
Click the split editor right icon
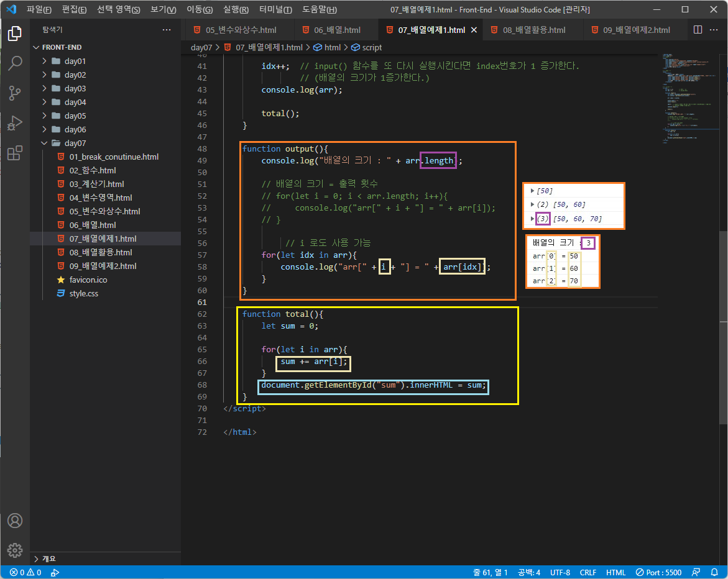(698, 30)
